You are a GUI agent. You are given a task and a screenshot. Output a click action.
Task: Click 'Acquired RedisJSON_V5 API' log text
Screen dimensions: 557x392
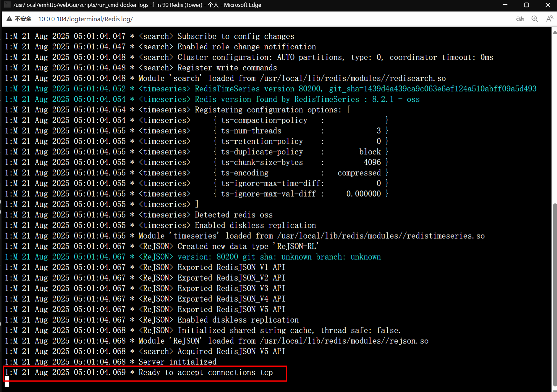231,351
